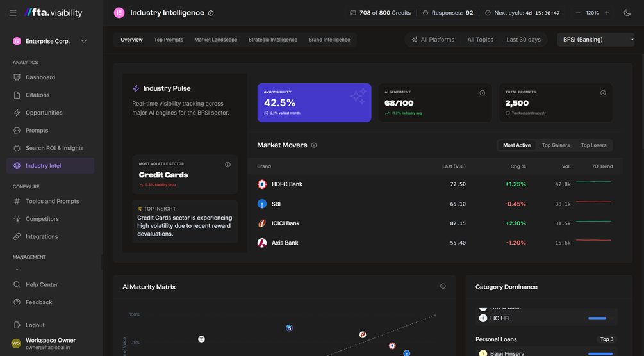Open the hamburger menu icon
Image resolution: width=644 pixels, height=356 pixels.
(x=13, y=13)
